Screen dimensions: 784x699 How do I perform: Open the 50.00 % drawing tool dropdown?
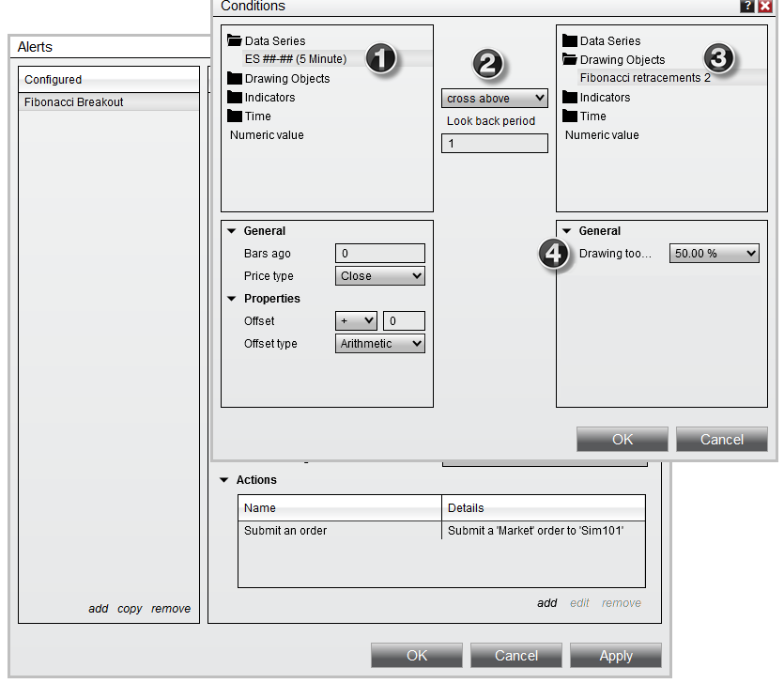pyautogui.click(x=714, y=254)
